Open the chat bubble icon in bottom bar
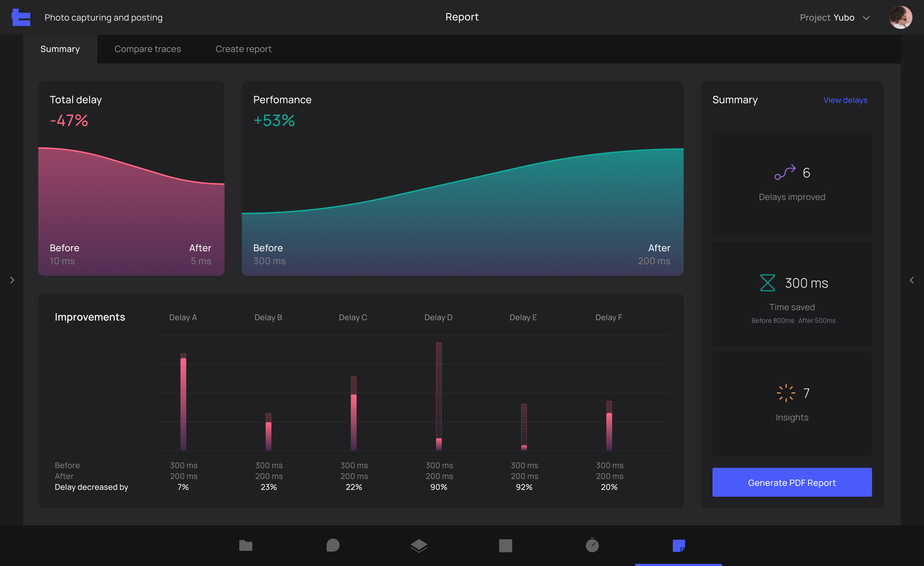Viewport: 924px width, 566px height. 333,545
